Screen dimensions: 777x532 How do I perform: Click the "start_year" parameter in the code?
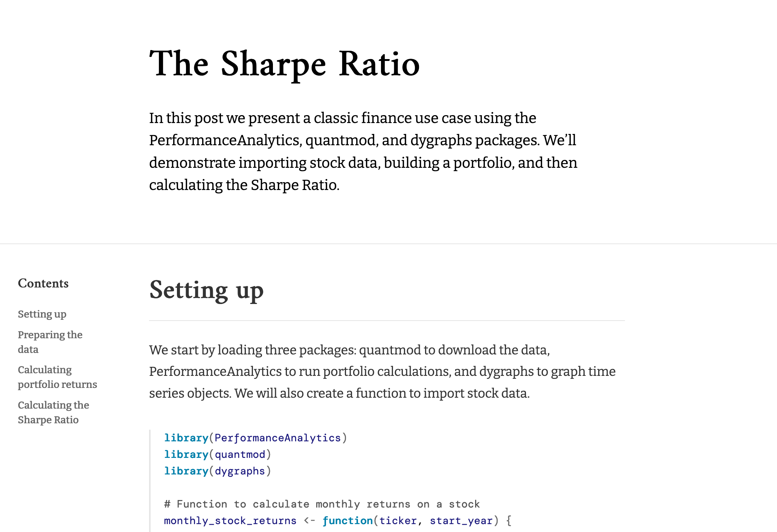462,520
